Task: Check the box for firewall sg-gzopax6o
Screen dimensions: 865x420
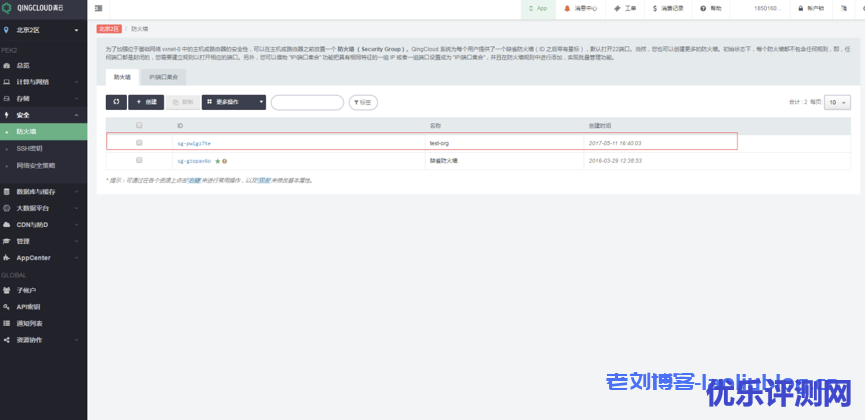Action: click(139, 160)
